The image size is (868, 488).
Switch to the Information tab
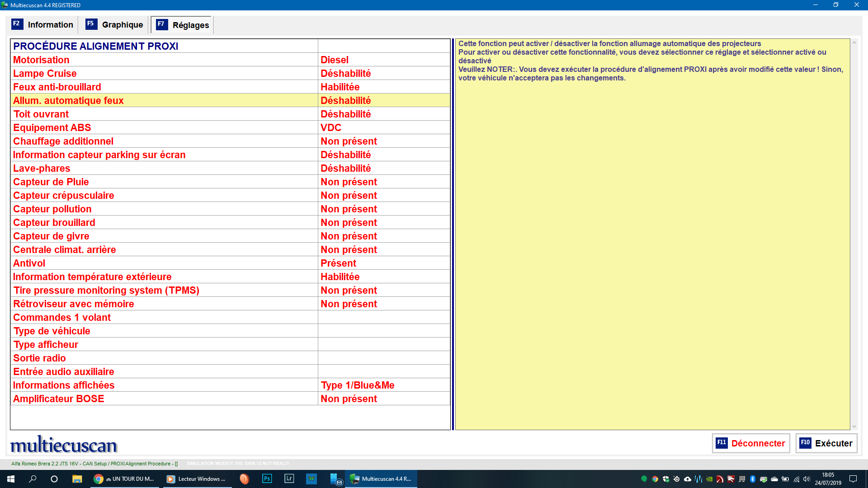pos(43,25)
